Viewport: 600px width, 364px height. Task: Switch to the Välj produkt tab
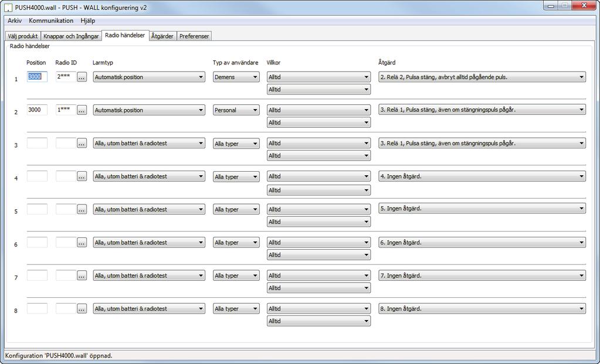click(x=22, y=36)
